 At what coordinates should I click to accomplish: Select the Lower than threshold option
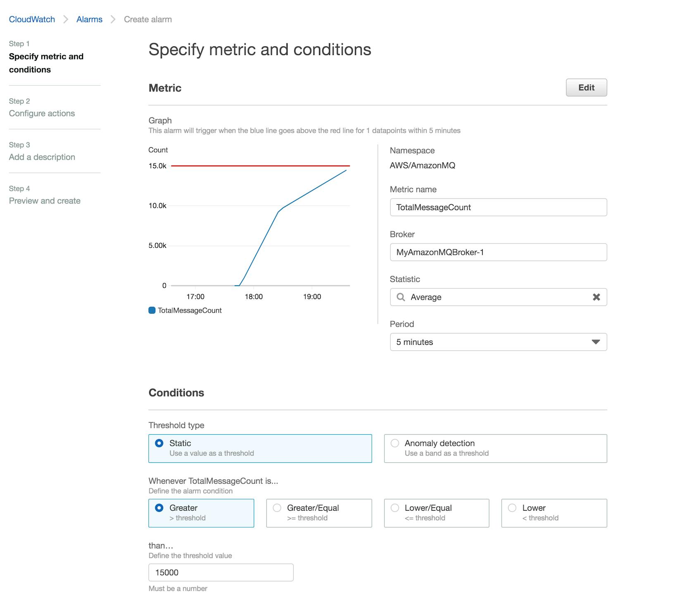[512, 508]
